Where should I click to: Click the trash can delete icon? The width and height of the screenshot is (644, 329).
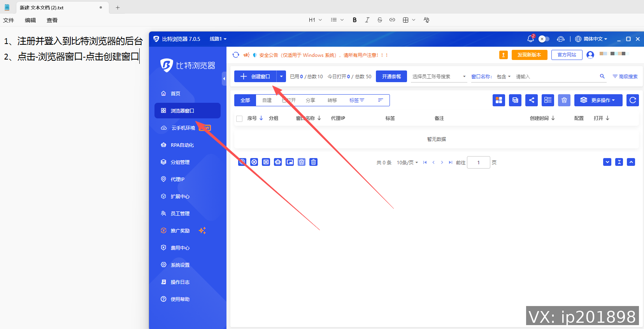tap(314, 162)
